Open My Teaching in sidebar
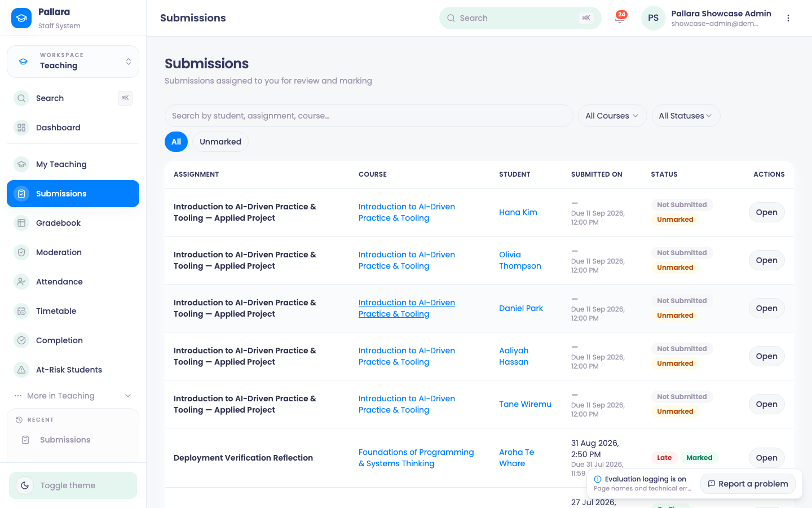The width and height of the screenshot is (812, 508). pos(73,164)
